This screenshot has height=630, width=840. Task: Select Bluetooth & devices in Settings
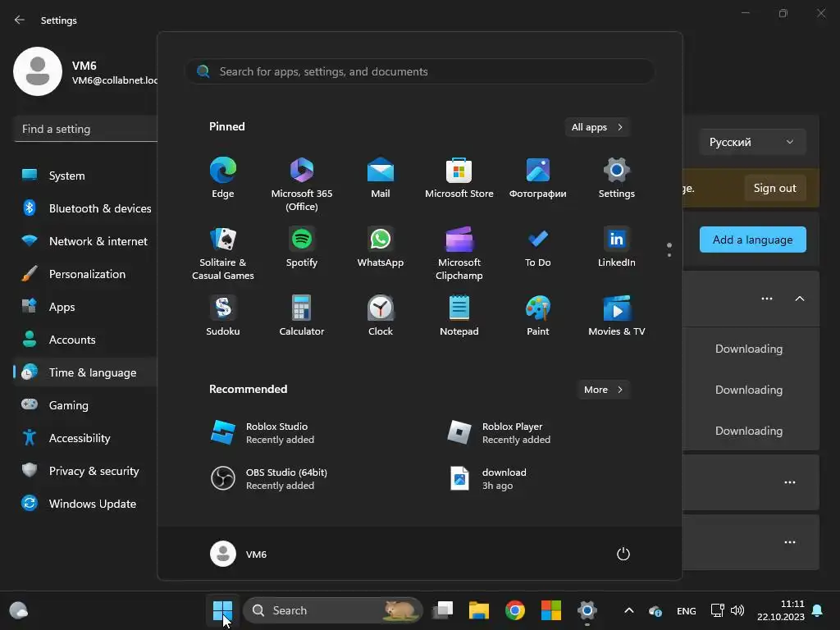click(85, 208)
